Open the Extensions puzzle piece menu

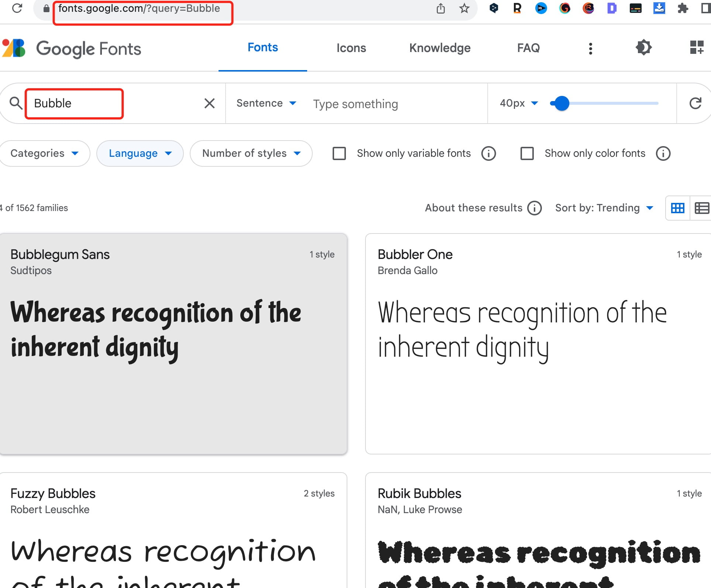pos(683,8)
